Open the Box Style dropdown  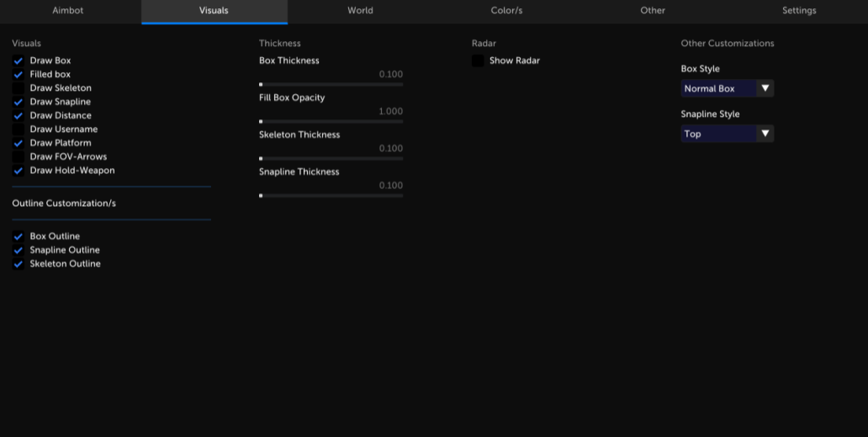pyautogui.click(x=727, y=88)
